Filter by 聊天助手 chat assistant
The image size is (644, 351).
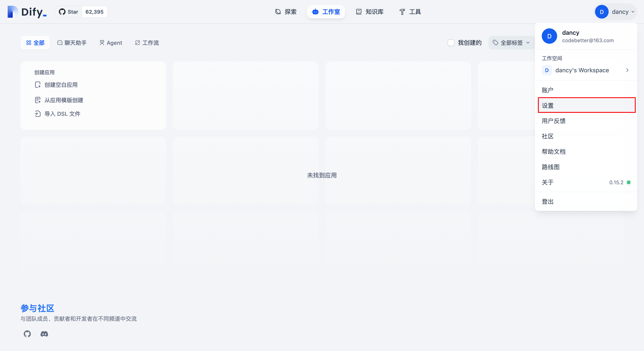click(72, 43)
